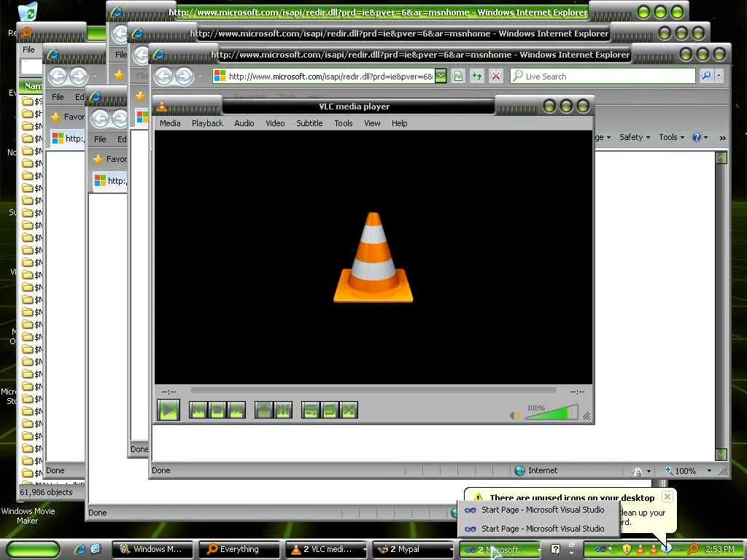Click the red X stop button in IE

pos(496,76)
